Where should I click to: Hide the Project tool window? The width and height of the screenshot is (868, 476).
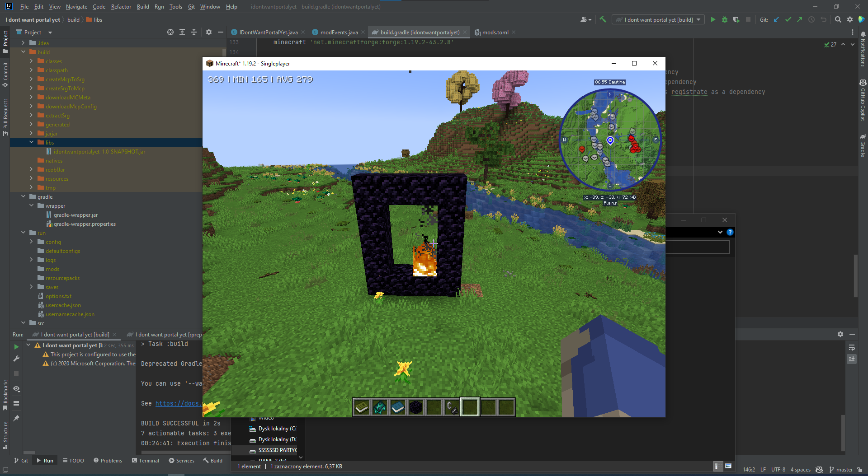coord(221,32)
